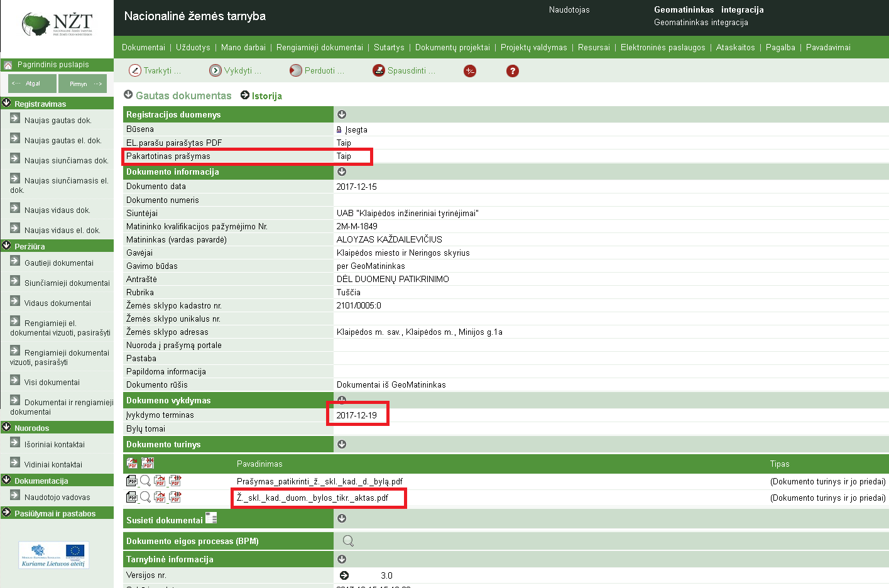Open the Ataskaitos menu
Viewport: 889px width, 588px height.
(x=736, y=47)
